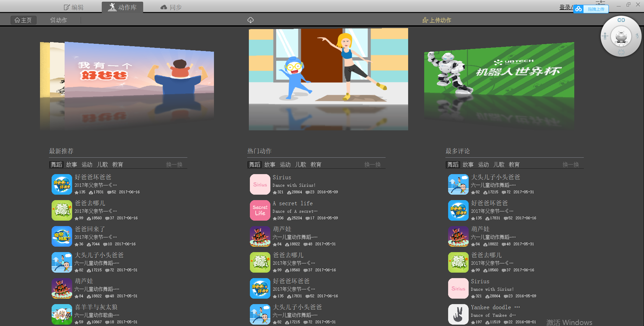The image size is (644, 326).
Task: Select 教育 category under 热门动作
Action: coord(316,165)
